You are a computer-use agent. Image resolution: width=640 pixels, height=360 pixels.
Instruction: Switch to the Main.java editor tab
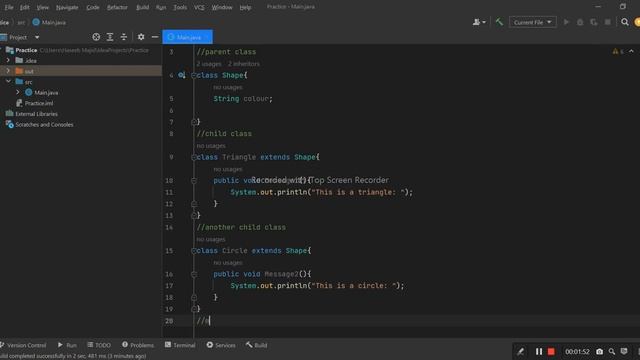pos(187,37)
